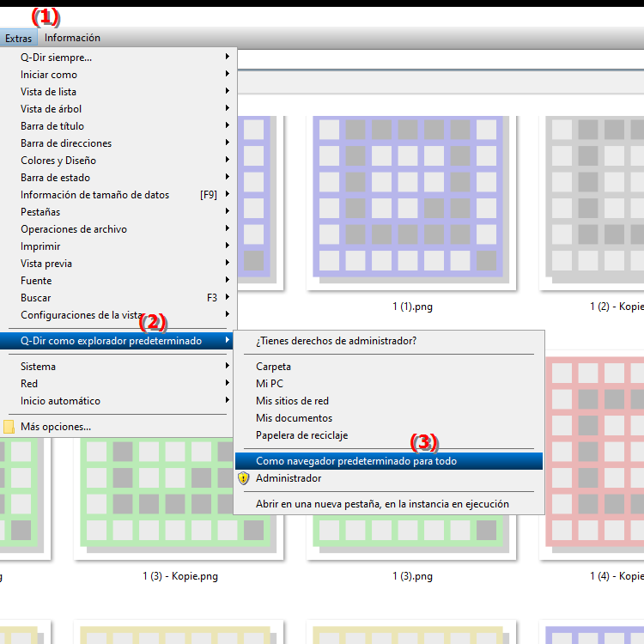The height and width of the screenshot is (644, 644).
Task: Select Abrir en una nueva pestaña entry
Action: click(x=389, y=504)
